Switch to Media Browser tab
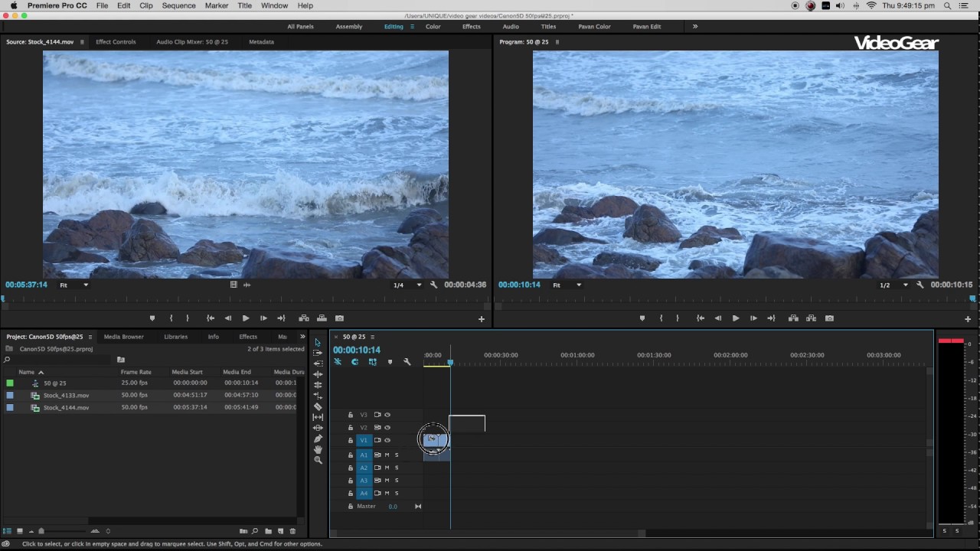This screenshot has width=980, height=551. pos(123,337)
